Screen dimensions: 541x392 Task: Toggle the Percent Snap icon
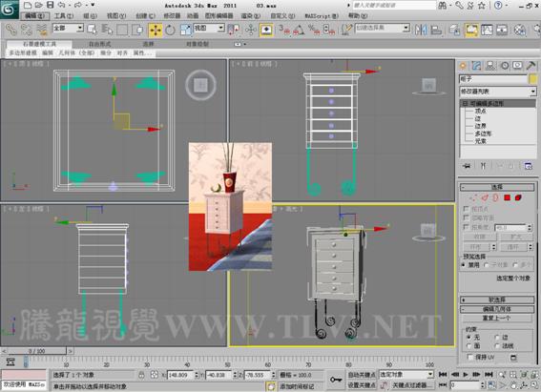(x=314, y=30)
